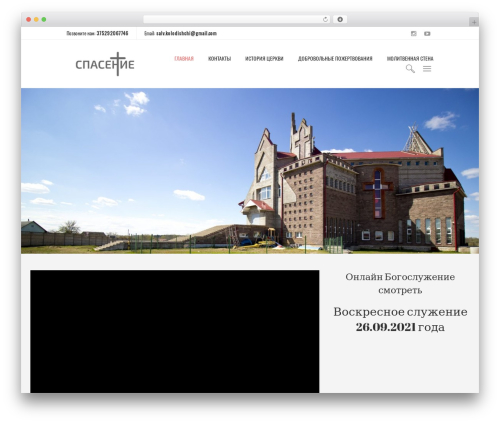Screen dimensions: 500x423
Task: Click the yellow minimize window button
Action: [x=36, y=19]
